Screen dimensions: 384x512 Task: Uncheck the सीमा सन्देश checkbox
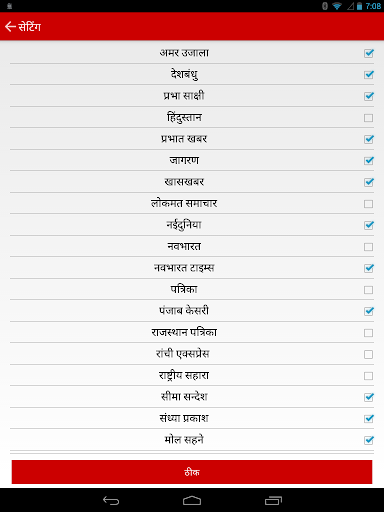(369, 397)
